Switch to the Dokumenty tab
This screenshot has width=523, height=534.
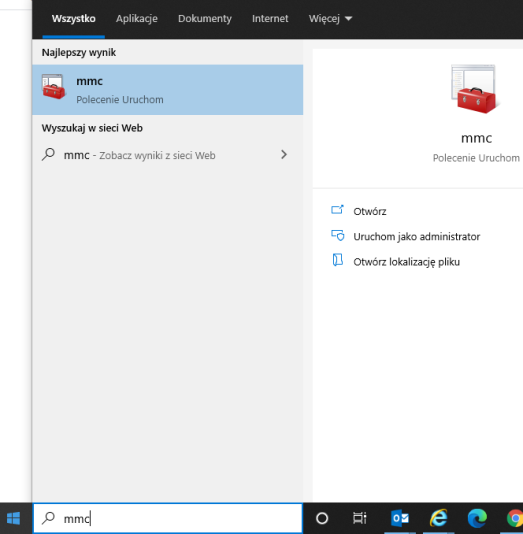coord(205,19)
